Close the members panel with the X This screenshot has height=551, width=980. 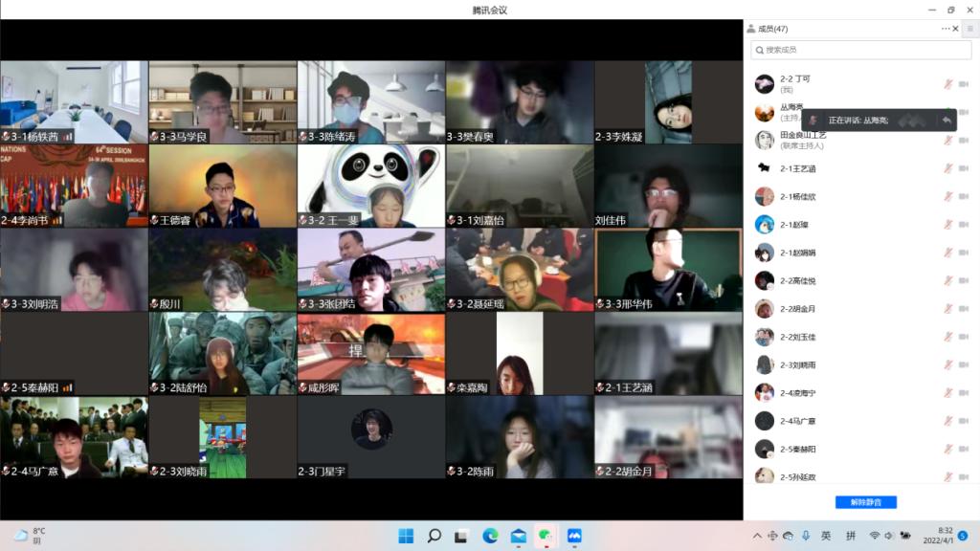[955, 29]
